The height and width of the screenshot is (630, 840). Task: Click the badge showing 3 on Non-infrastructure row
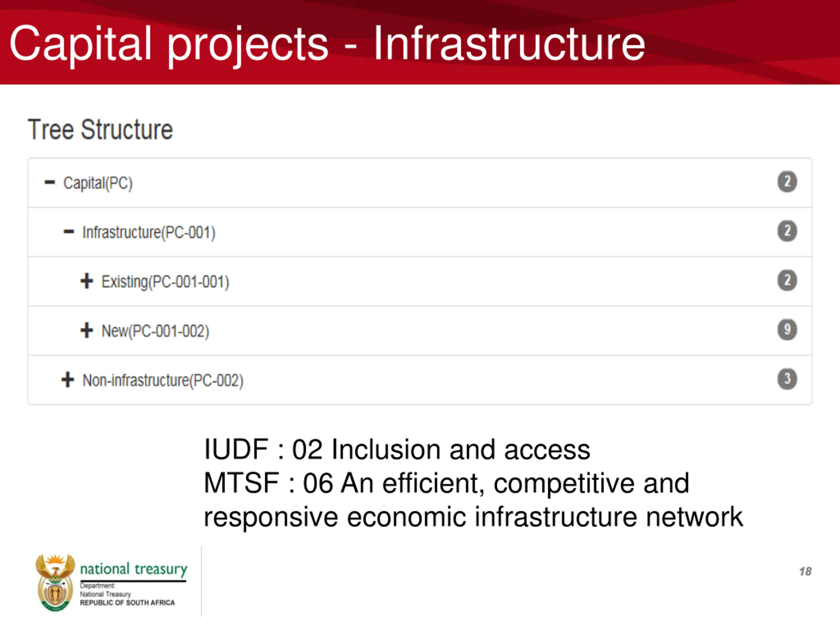(x=787, y=379)
